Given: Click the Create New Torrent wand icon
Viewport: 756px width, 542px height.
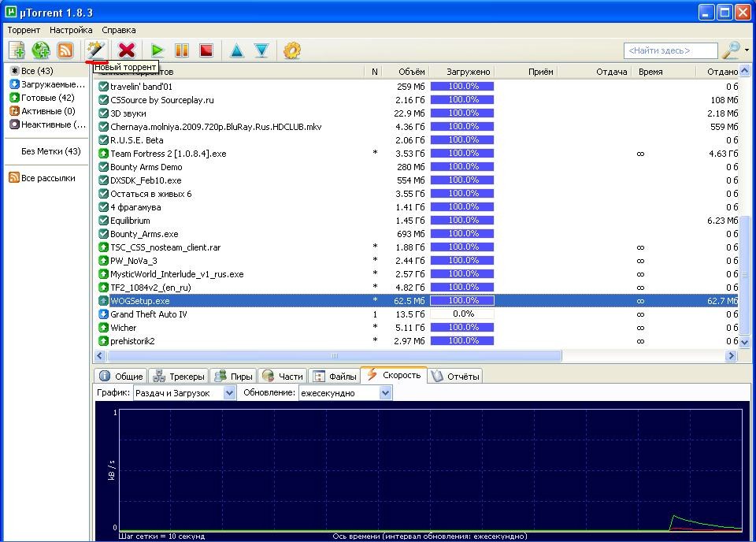Looking at the screenshot, I should click(95, 50).
